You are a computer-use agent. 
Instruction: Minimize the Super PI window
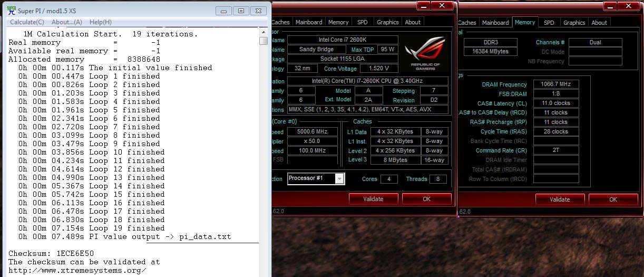[224, 11]
